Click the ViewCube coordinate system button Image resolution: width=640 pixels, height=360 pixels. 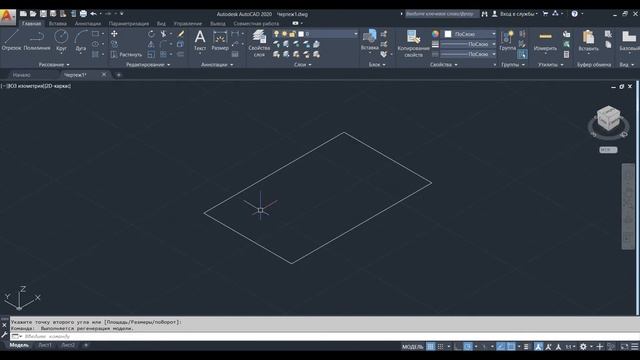pos(608,150)
